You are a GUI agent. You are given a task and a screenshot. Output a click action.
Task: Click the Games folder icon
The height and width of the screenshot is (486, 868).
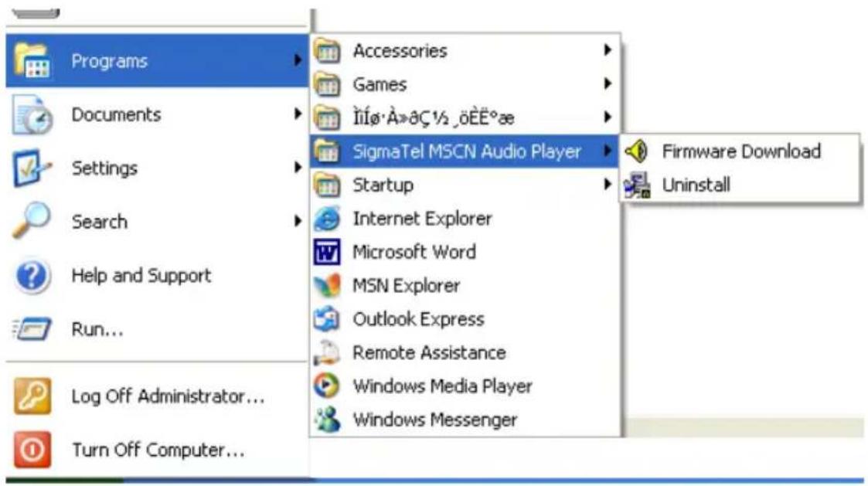coord(327,85)
